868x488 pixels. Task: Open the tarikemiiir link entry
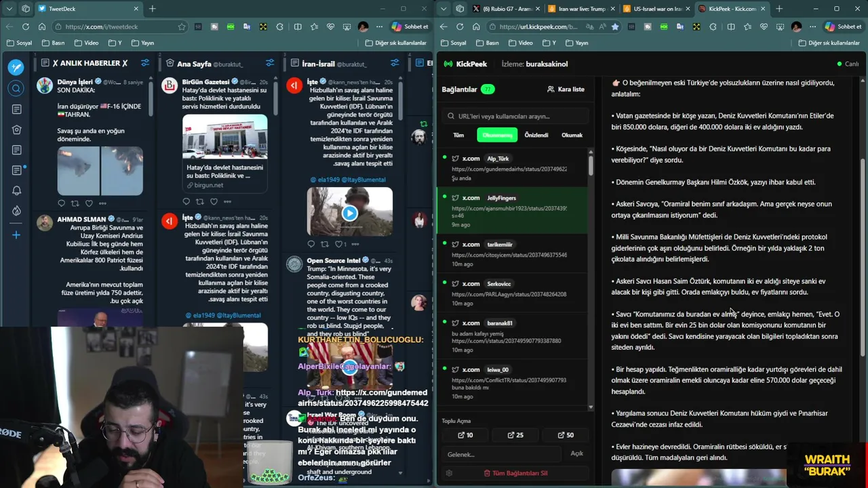click(513, 253)
